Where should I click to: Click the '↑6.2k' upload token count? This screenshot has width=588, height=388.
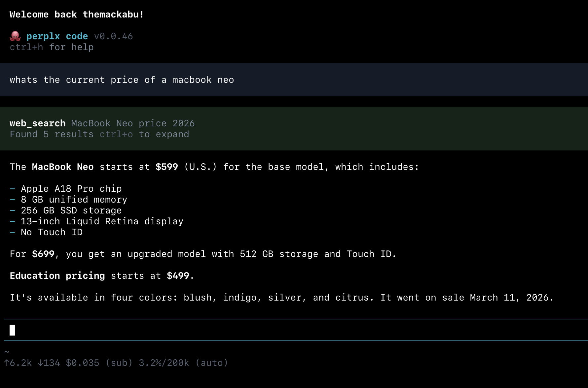[18, 363]
